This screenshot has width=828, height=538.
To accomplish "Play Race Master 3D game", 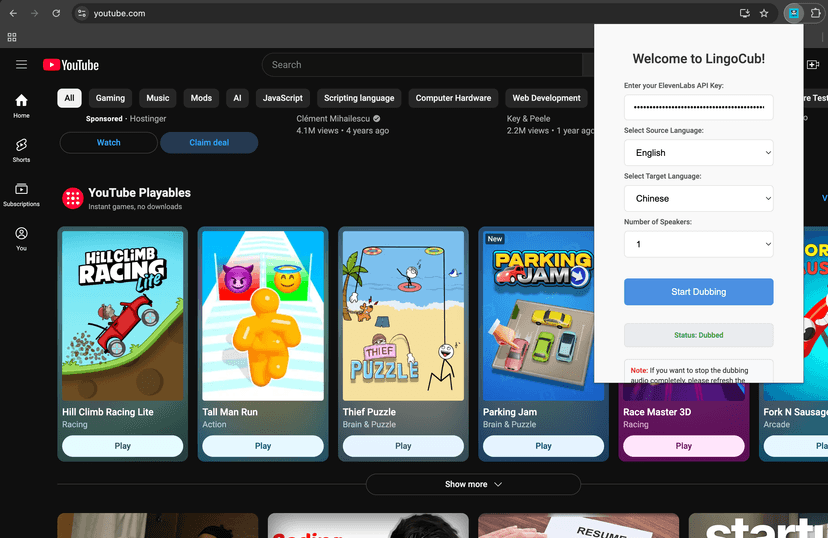I will point(684,446).
